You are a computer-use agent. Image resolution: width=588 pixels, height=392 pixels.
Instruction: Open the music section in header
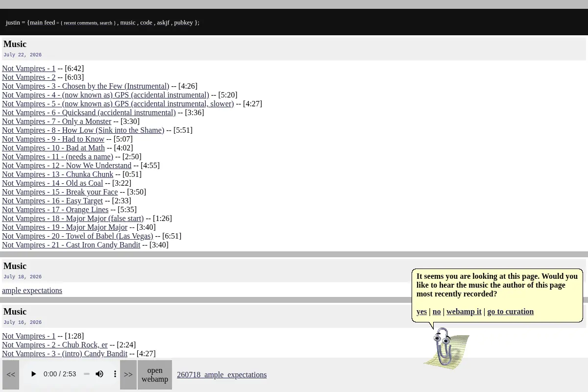point(128,23)
